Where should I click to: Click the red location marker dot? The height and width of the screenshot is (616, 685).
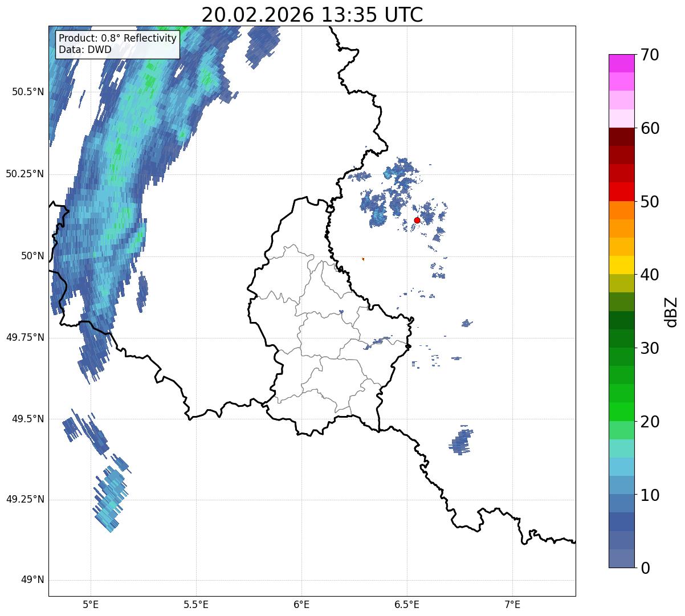[417, 220]
